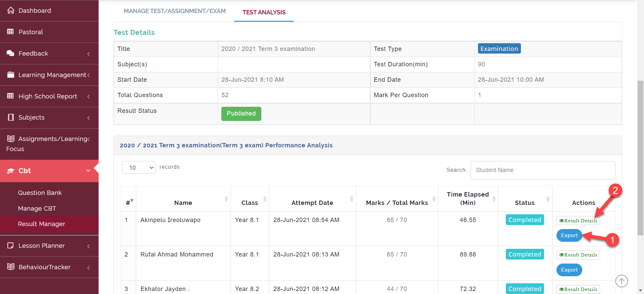
Task: Click Export for Akinpelu Ireoluwapo
Action: (569, 235)
